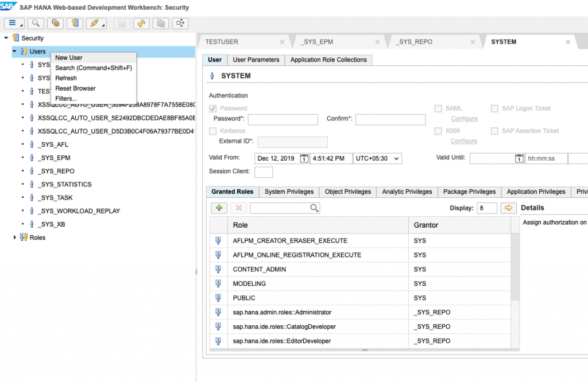The height and width of the screenshot is (382, 588).
Task: Open the User Parameters tab
Action: [x=256, y=60]
